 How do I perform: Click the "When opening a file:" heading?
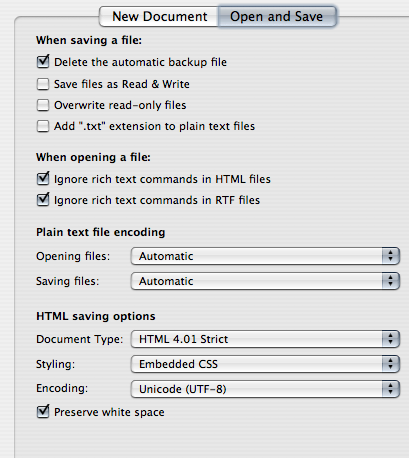[93, 157]
